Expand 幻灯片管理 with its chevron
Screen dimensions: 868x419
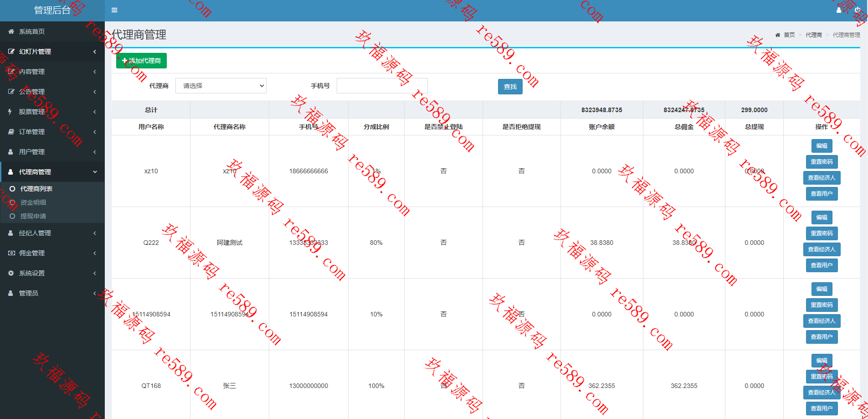pyautogui.click(x=95, y=52)
